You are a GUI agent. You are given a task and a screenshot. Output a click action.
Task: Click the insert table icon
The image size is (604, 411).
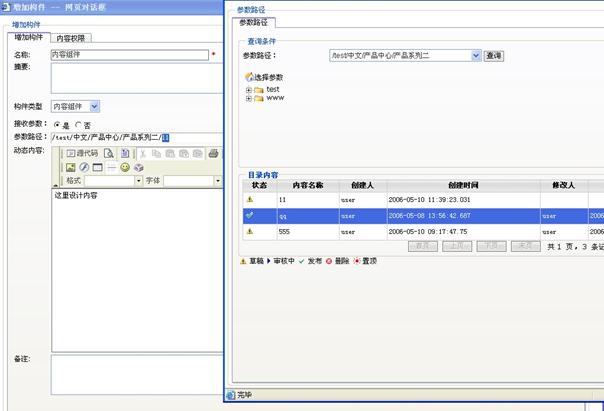click(98, 167)
